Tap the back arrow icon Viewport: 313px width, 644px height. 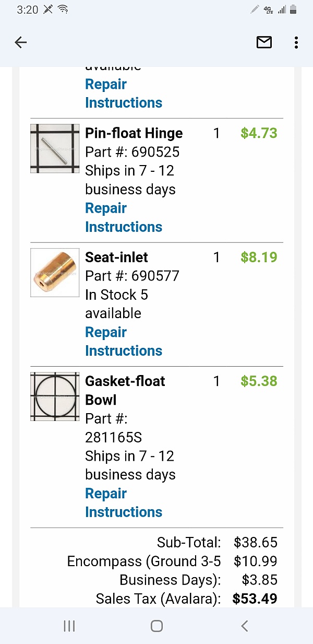pos(21,43)
